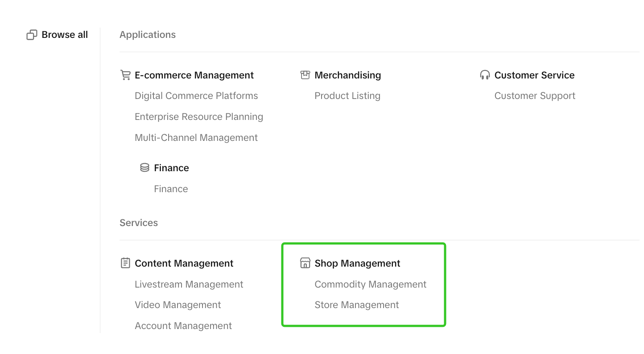Select Commodity Management link
The image size is (644, 354).
[x=371, y=284]
